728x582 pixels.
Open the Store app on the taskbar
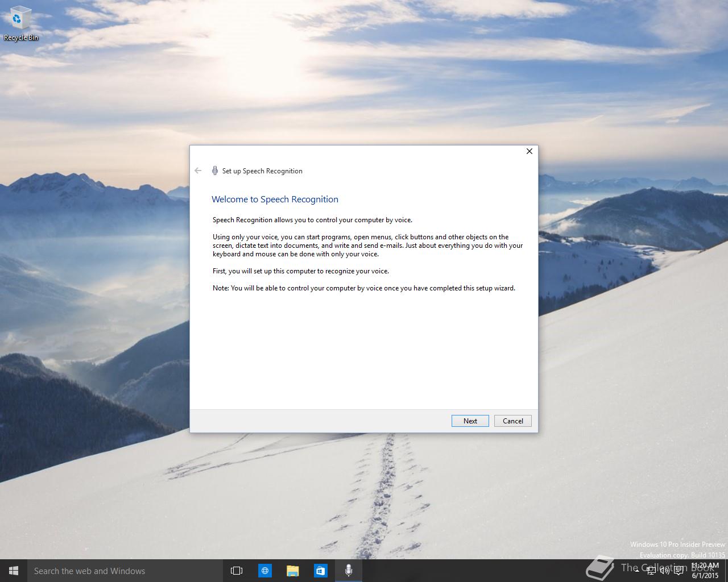(x=321, y=571)
